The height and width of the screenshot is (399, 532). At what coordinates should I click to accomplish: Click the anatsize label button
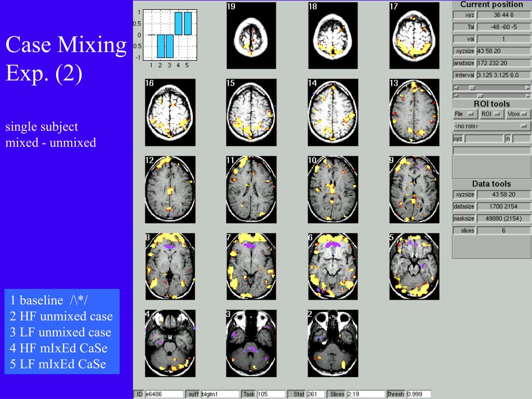point(464,63)
